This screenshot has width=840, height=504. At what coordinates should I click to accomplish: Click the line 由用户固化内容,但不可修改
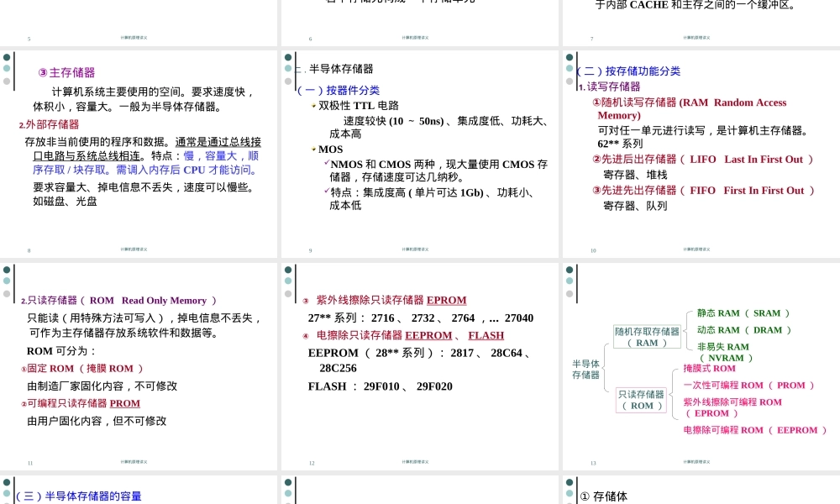(97, 421)
